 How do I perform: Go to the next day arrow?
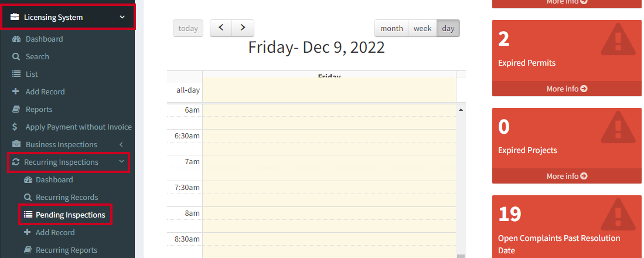point(243,28)
